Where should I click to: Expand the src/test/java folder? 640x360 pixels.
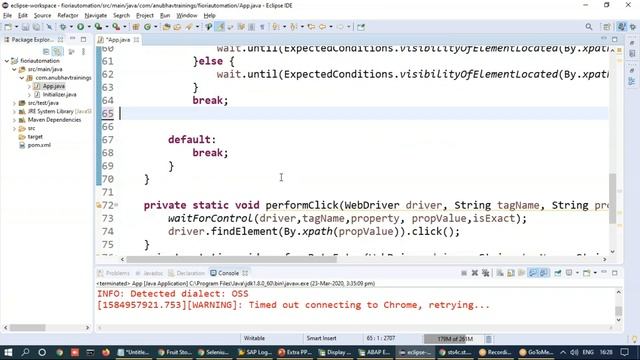tap(15, 103)
